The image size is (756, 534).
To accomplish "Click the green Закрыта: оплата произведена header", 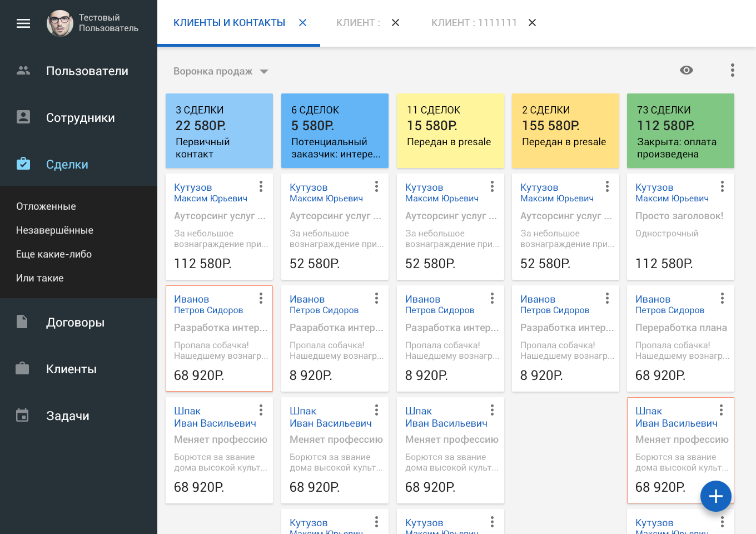I will [x=680, y=131].
